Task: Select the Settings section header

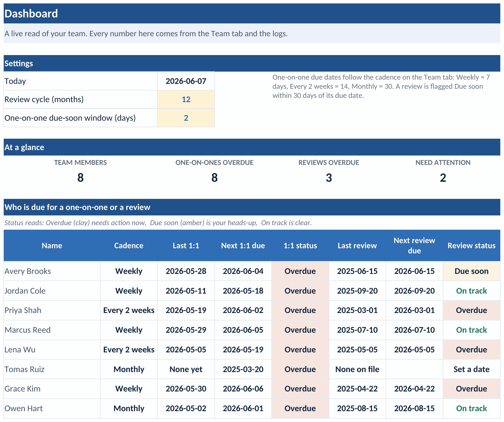Action: tap(252, 63)
